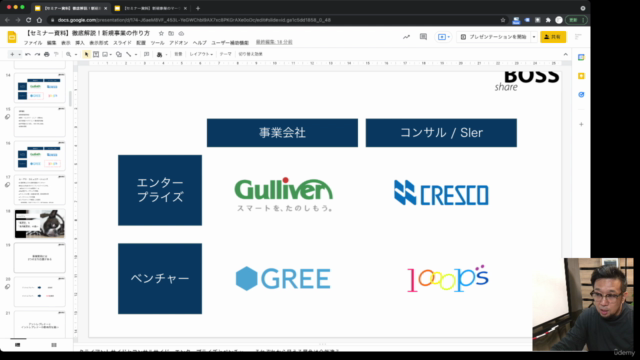Open a new browser tab

click(x=198, y=8)
